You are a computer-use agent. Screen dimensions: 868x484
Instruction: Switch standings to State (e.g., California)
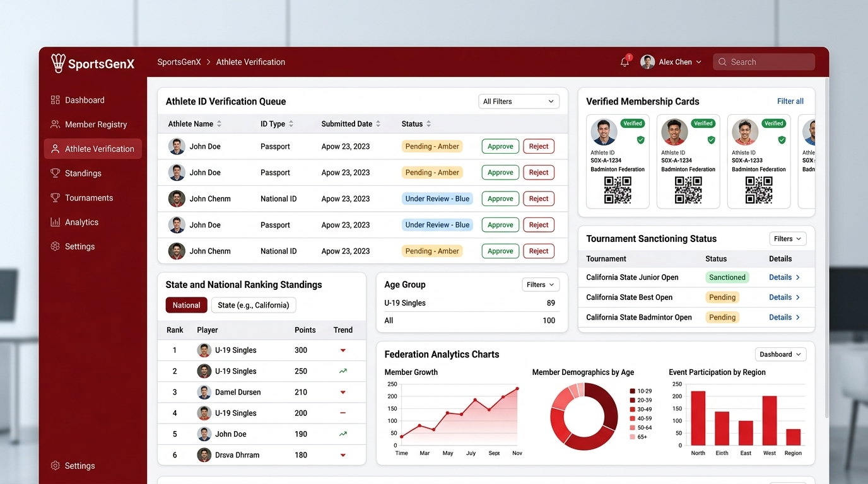(254, 305)
